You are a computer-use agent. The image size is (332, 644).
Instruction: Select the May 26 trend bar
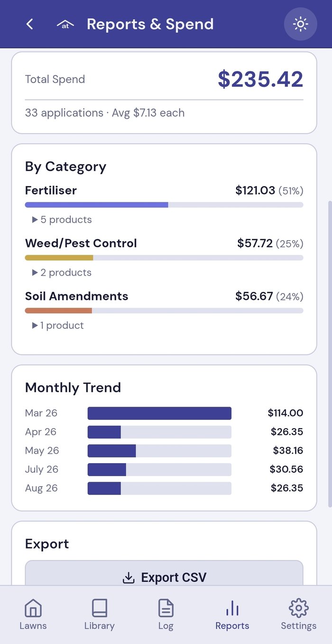coord(159,451)
